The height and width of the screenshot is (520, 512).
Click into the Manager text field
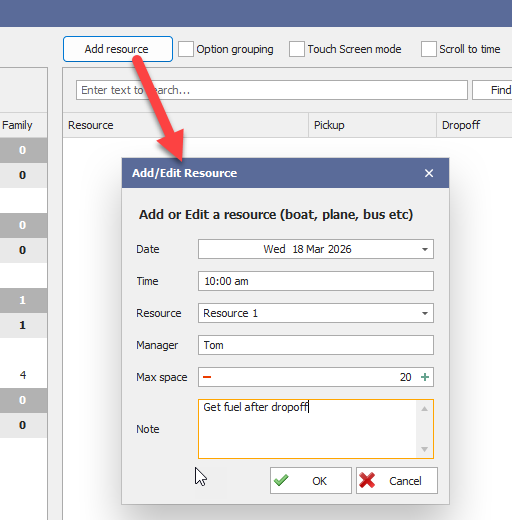coord(316,345)
